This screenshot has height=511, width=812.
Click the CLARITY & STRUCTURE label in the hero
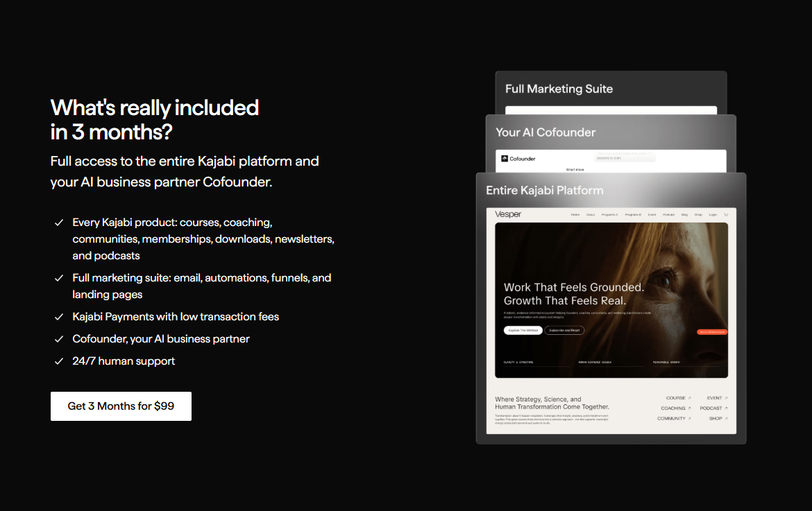tap(518, 362)
